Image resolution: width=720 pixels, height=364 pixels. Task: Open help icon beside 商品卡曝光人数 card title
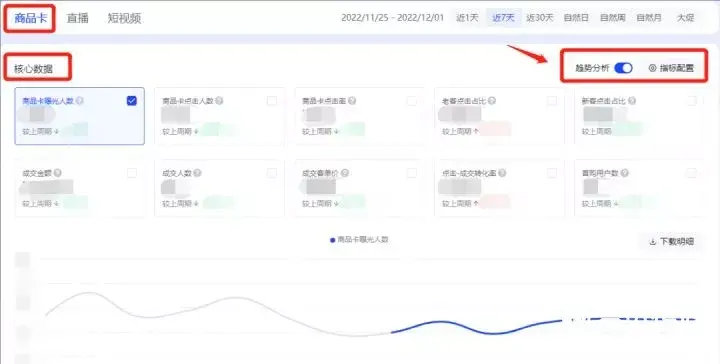tap(80, 101)
